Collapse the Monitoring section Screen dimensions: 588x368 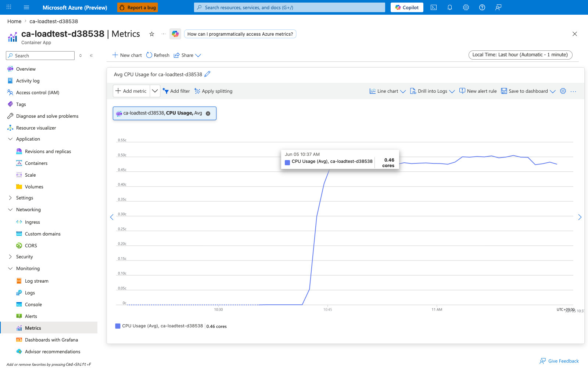click(10, 269)
